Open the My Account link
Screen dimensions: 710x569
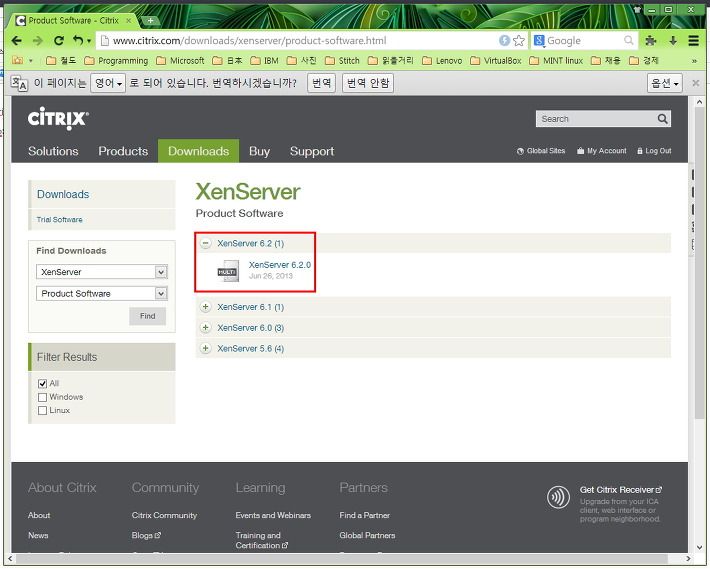tap(602, 151)
